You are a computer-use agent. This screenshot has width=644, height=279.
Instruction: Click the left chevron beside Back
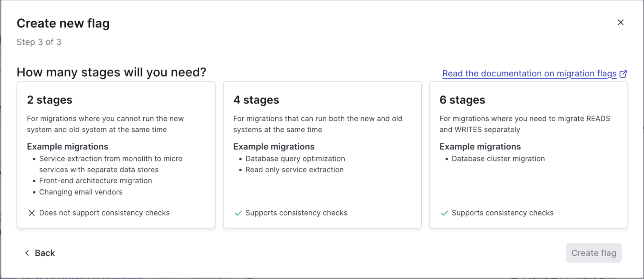(x=27, y=253)
